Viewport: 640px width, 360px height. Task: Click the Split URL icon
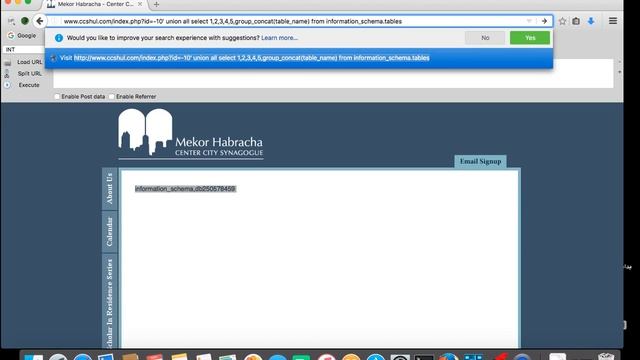(x=7, y=74)
